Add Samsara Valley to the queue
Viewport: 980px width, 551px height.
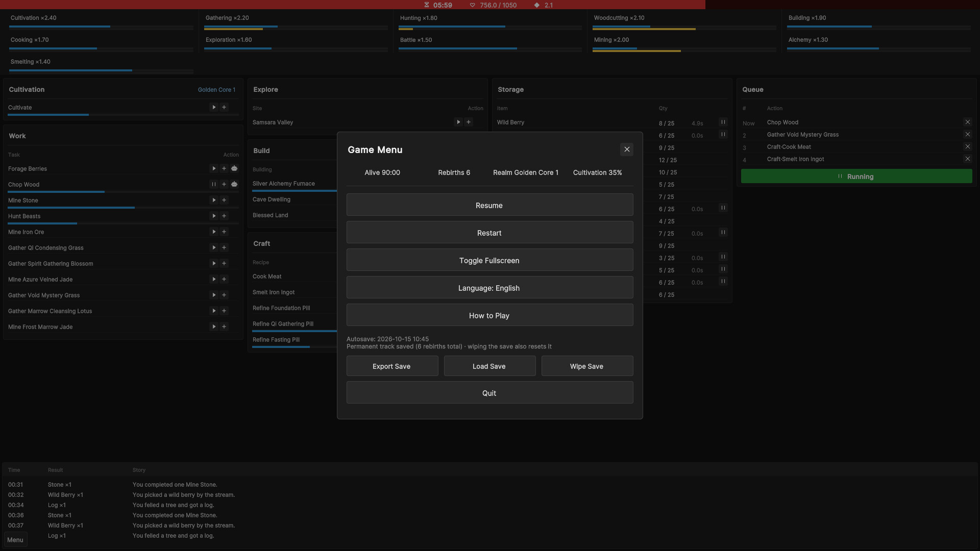tap(469, 122)
